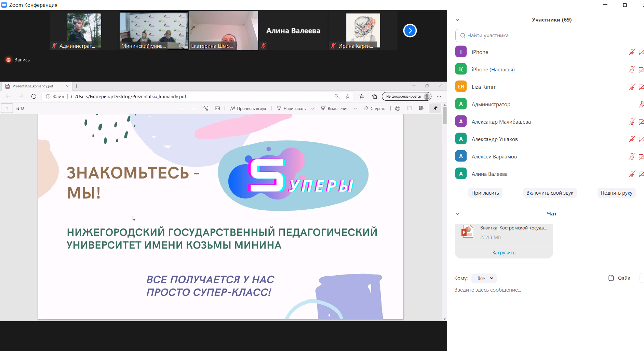
Task: Toggle pin toolbar icon in PDF viewer
Action: [435, 108]
